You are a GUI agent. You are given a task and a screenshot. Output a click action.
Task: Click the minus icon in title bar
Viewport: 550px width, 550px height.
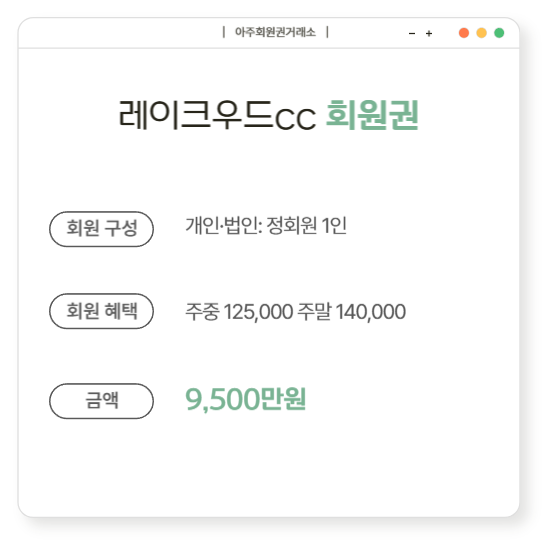coord(412,34)
